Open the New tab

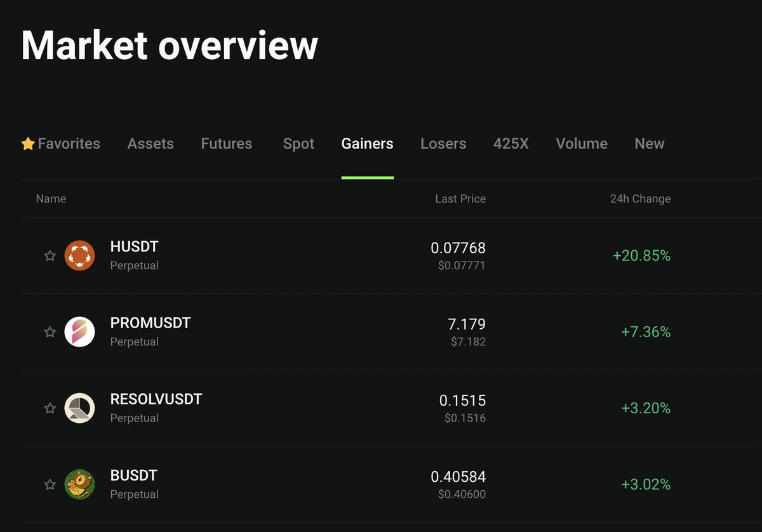point(650,143)
